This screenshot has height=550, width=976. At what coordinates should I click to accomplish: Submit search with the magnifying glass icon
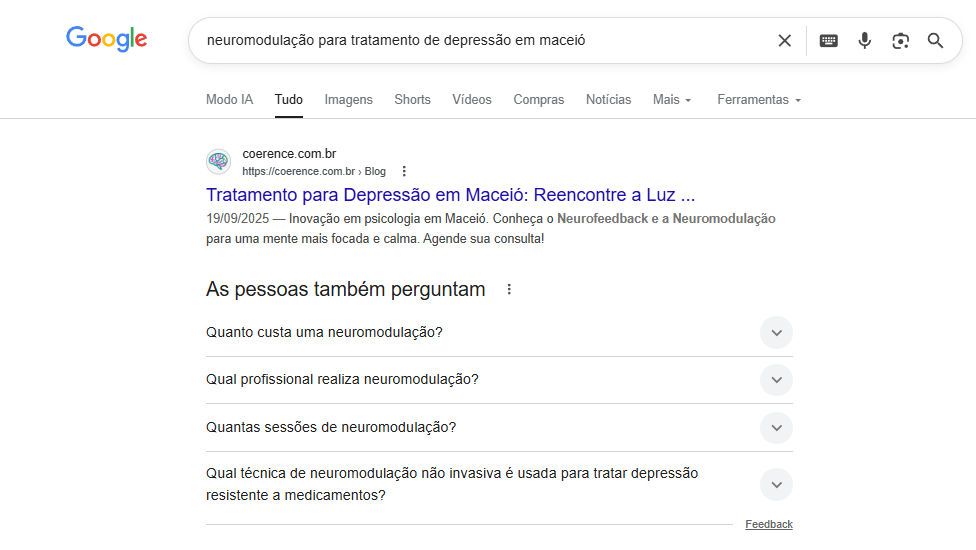tap(935, 40)
